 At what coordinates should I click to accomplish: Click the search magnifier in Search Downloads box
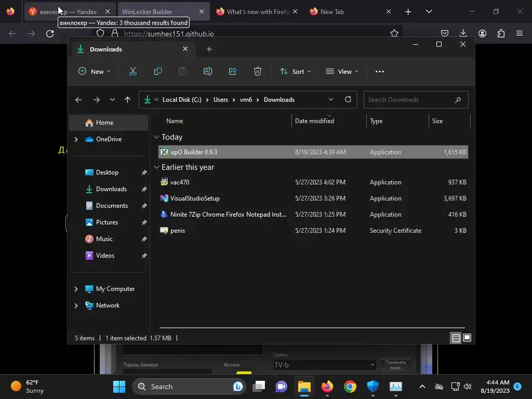458,100
